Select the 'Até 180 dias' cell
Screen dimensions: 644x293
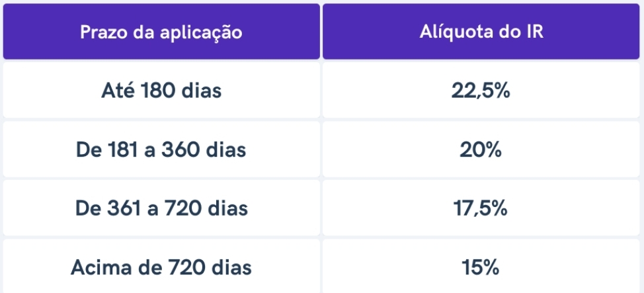161,91
